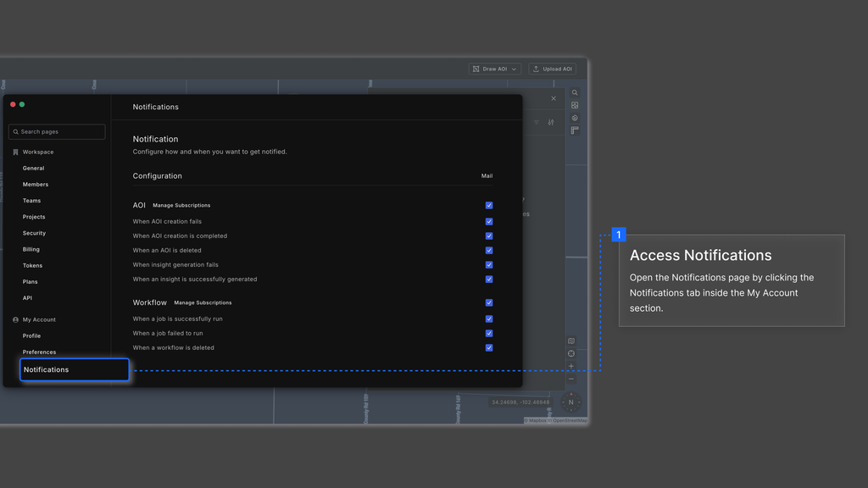Open the Preferences page
Screen dimensions: 868x488
[x=39, y=352]
